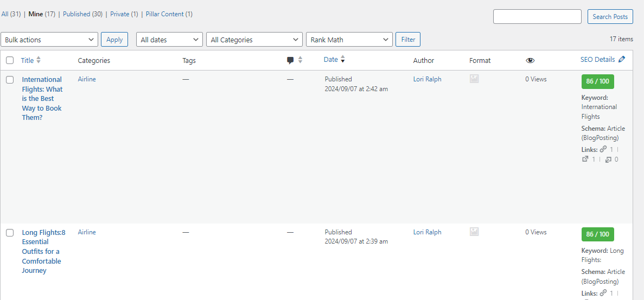644x300 pixels.
Task: Click into the post search input field
Action: coord(537,17)
